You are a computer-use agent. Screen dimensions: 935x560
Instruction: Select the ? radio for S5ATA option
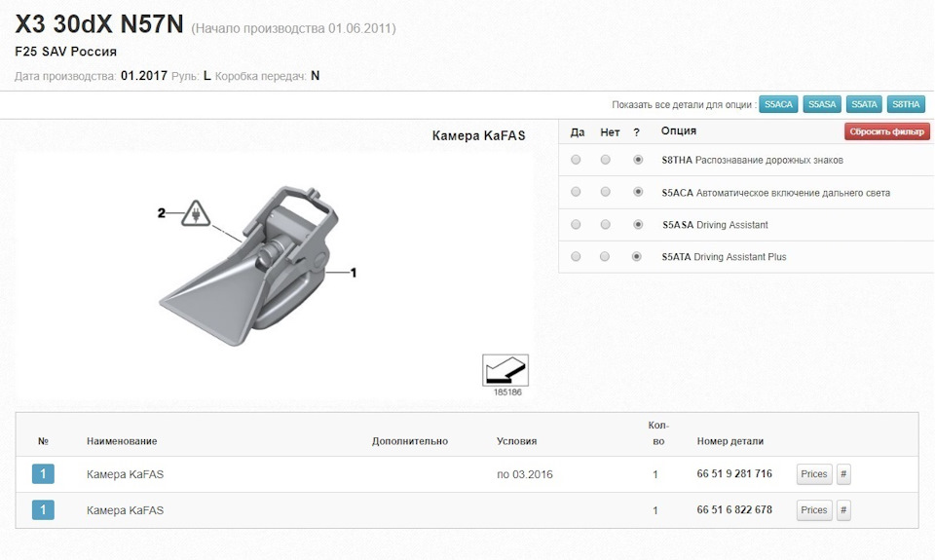click(637, 256)
